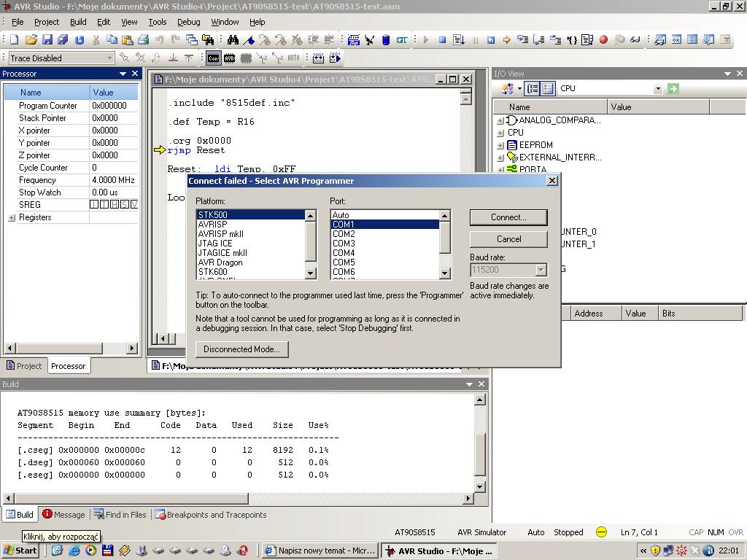Viewport: 747px width, 560px height.
Task: Toggle the SREG 'I' flag box
Action: point(94,205)
